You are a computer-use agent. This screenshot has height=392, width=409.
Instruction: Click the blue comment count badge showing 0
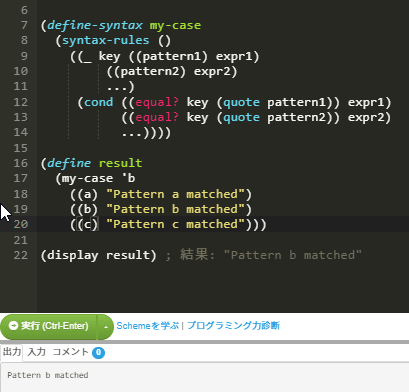coord(98,353)
